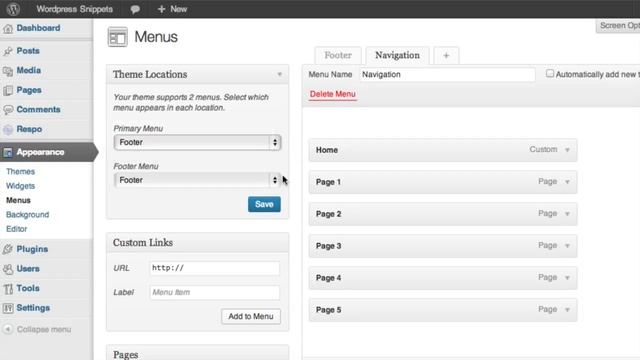
Task: Click New in the admin bar
Action: pos(178,9)
